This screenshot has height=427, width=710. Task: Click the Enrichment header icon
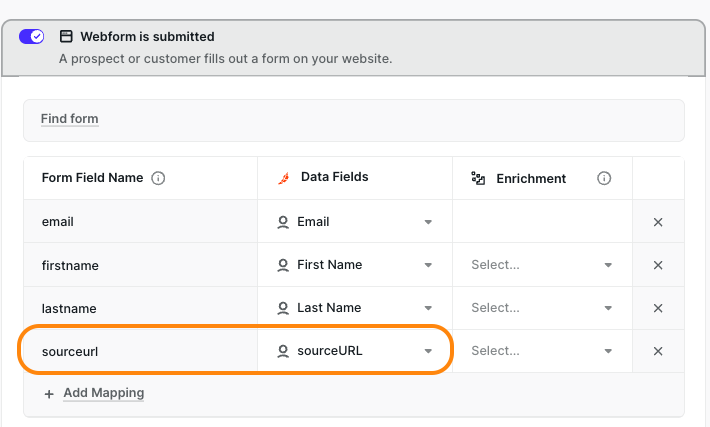tap(478, 178)
